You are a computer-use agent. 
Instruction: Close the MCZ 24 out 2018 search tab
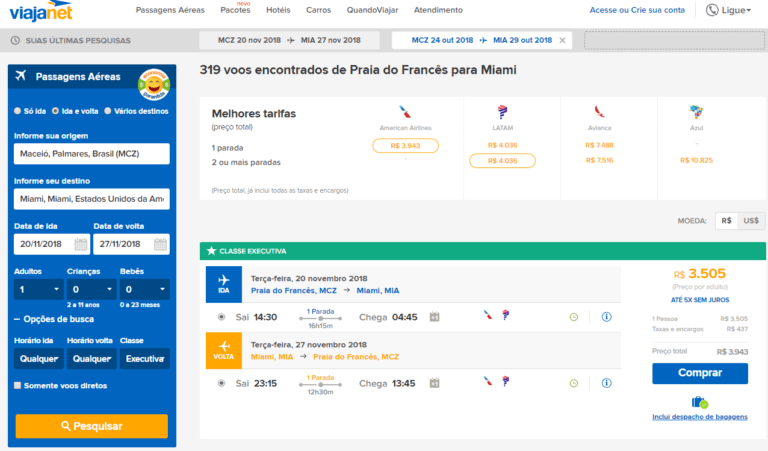[562, 41]
